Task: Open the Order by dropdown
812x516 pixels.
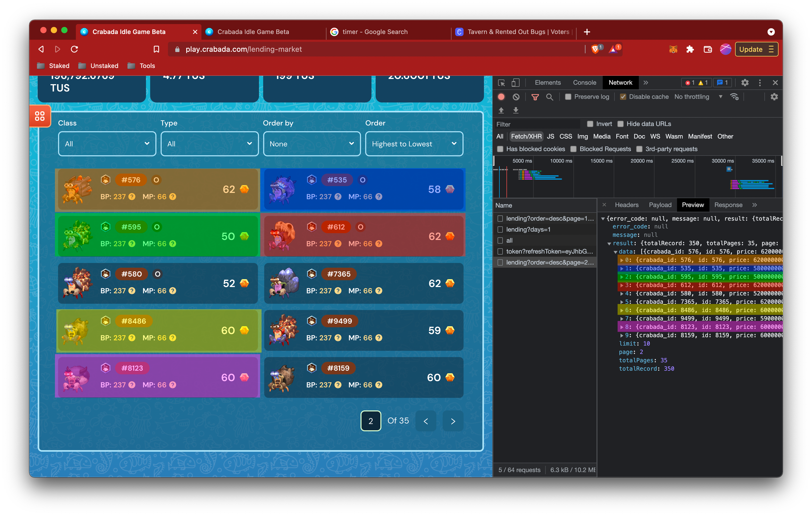Action: 312,144
